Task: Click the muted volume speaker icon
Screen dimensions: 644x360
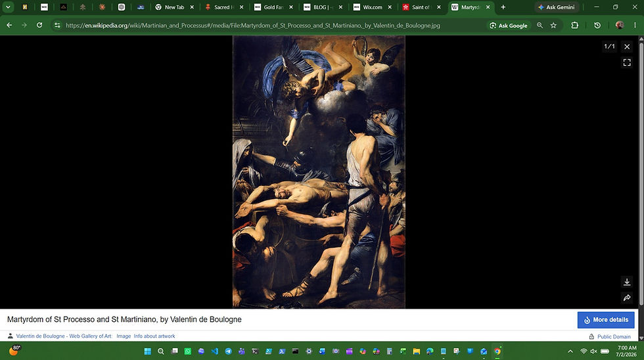Action: 593,351
